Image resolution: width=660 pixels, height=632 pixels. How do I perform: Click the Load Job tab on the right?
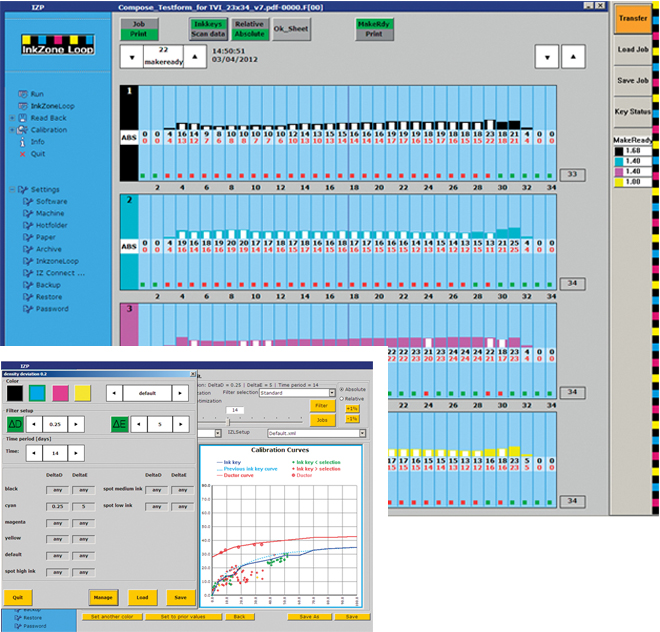(x=632, y=49)
